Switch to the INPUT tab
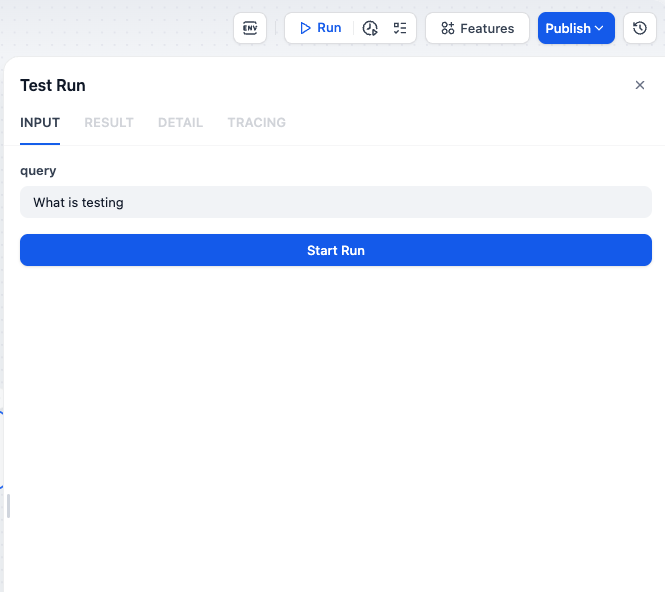Viewport: 665px width, 592px height. pos(40,122)
